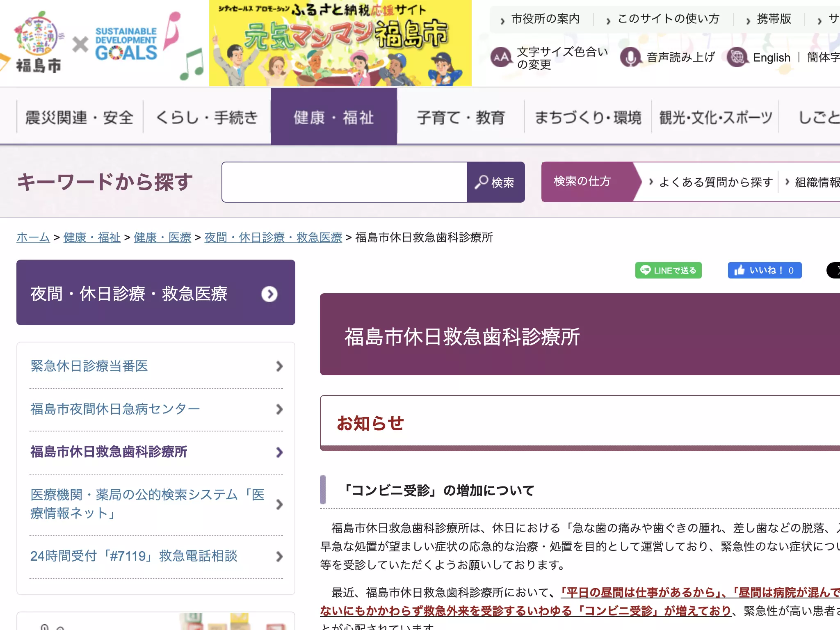This screenshot has height=630, width=840.
Task: Click the 検索の仕方 label
Action: (582, 181)
